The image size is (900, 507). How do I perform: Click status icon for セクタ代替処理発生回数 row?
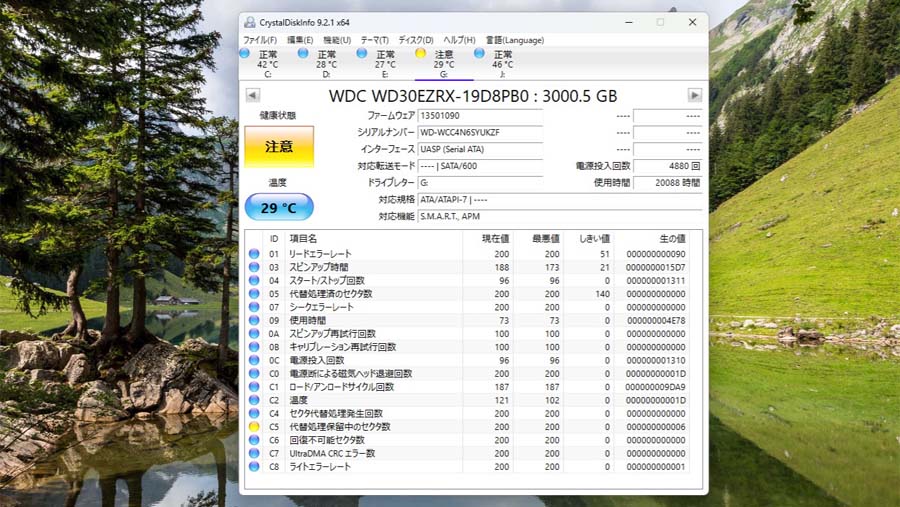(x=254, y=413)
